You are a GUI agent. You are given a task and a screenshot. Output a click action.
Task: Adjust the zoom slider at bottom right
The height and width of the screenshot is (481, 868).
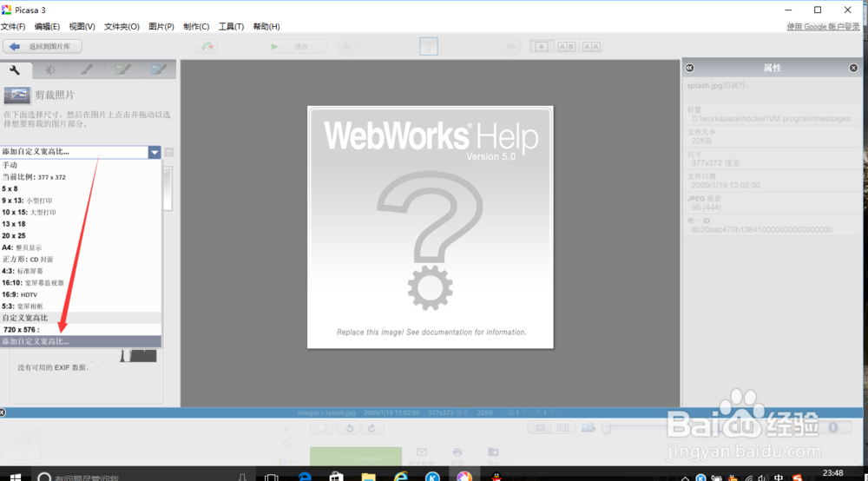(608, 428)
